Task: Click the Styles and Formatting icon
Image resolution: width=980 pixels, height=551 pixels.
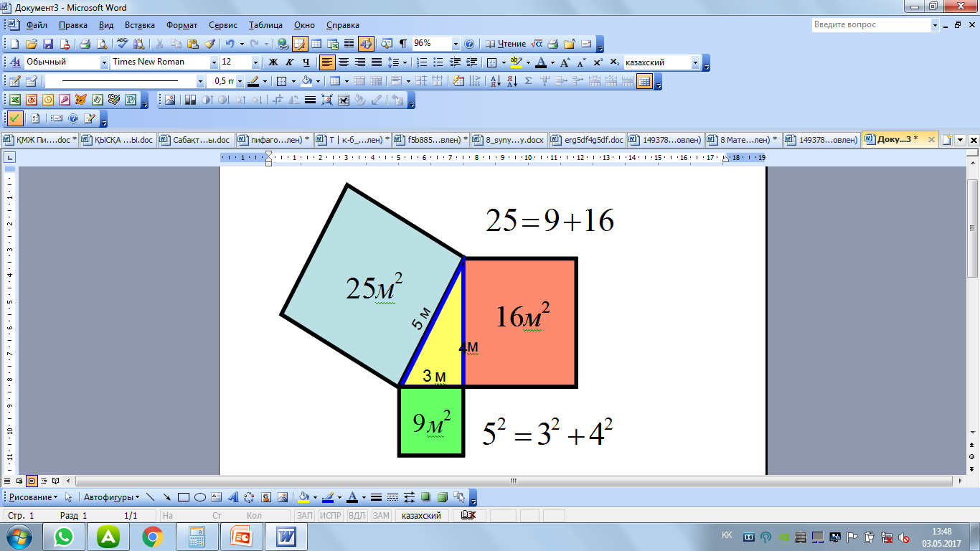Action: 14,62
